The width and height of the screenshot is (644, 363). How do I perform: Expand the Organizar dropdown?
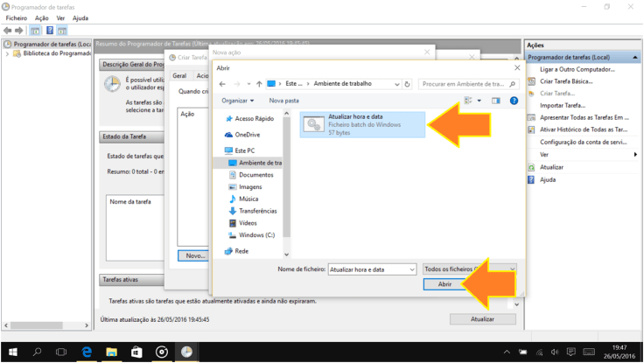(x=237, y=101)
